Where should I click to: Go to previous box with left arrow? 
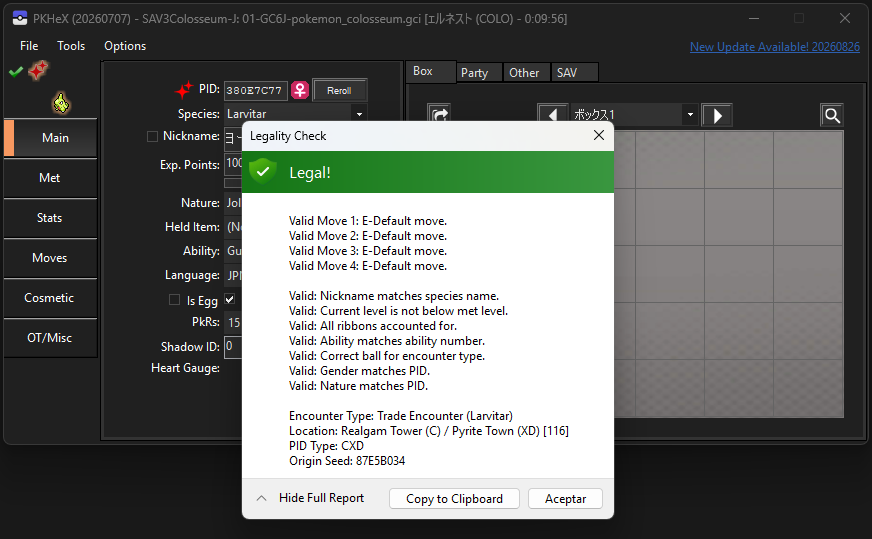pyautogui.click(x=552, y=115)
